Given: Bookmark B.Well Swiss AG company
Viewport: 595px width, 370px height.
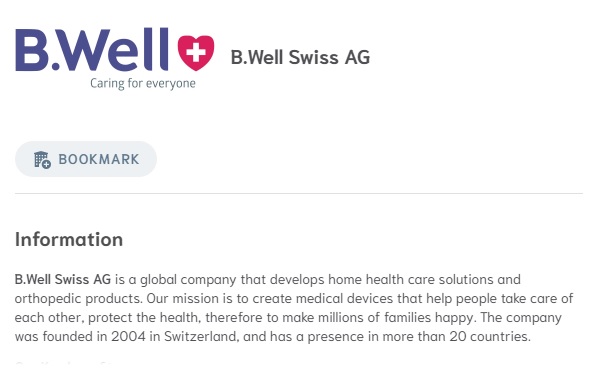Looking at the screenshot, I should (86, 159).
